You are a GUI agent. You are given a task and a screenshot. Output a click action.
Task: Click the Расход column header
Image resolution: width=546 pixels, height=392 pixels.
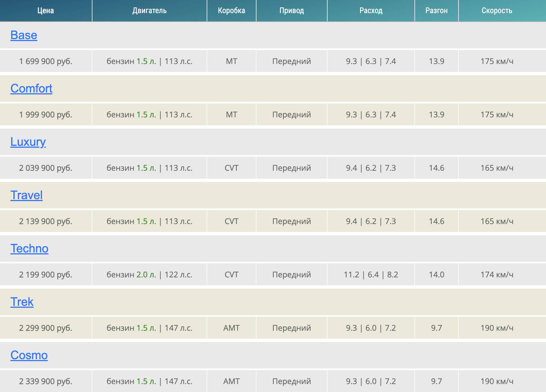[371, 11]
